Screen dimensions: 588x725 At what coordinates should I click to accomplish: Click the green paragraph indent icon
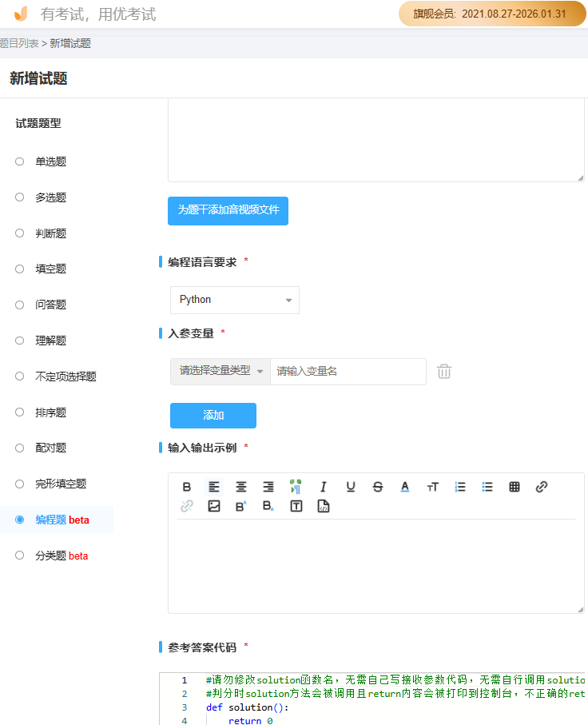coord(296,487)
